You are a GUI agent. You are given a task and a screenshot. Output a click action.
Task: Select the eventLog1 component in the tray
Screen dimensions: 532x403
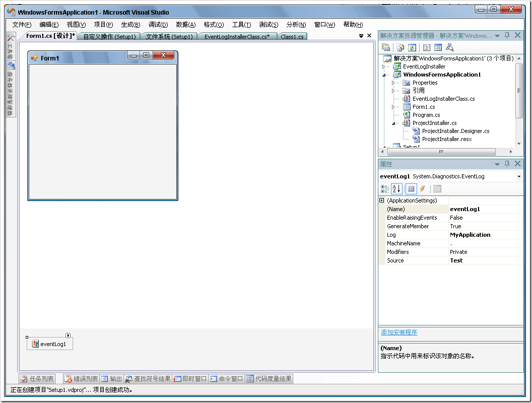pyautogui.click(x=50, y=344)
